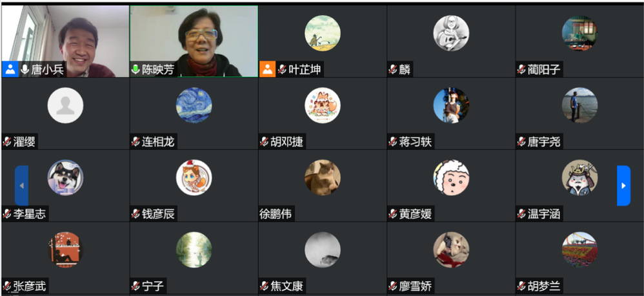
Task: Click orange person icon beside 叶芷坤
Action: (x=267, y=69)
